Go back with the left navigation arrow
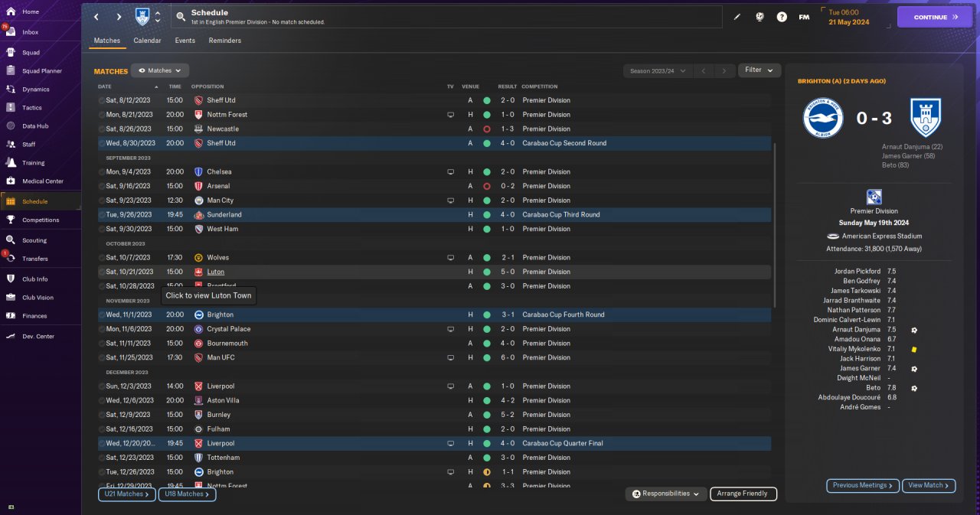 96,17
